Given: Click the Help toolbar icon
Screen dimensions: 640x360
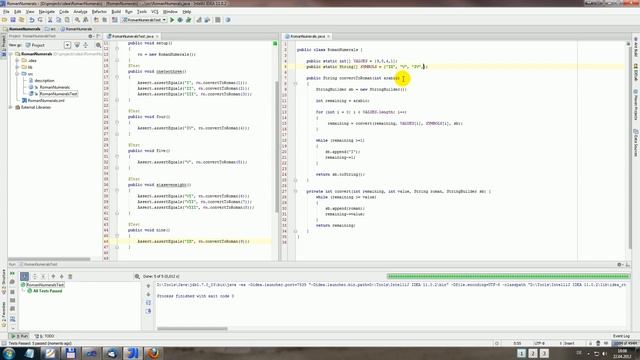Looking at the screenshot, I should coord(228,20).
